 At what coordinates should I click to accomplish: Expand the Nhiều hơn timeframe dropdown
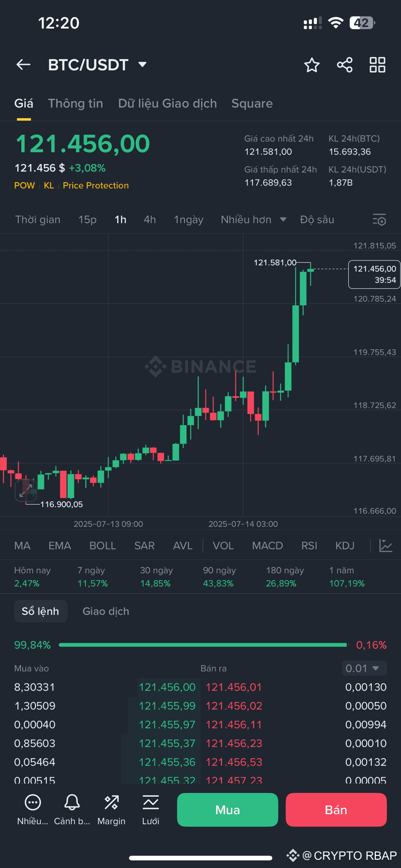[253, 220]
